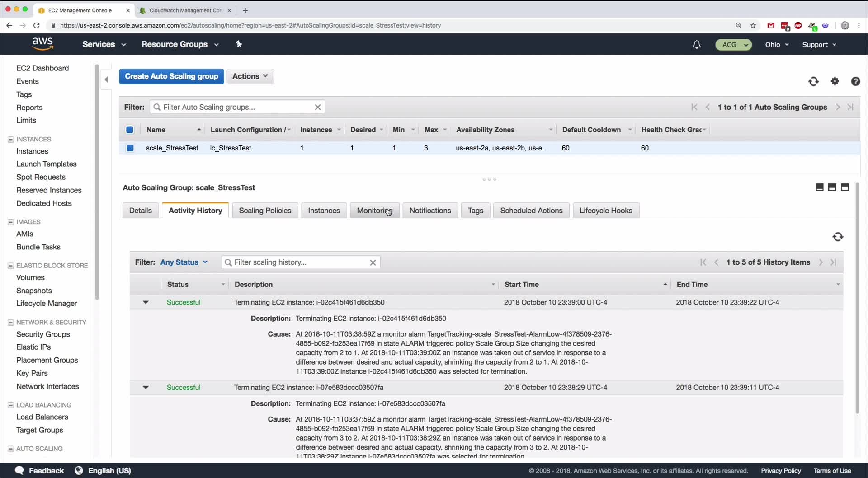Viewport: 868px width, 478px height.
Task: Open the Feedback speech bubble
Action: 19,470
